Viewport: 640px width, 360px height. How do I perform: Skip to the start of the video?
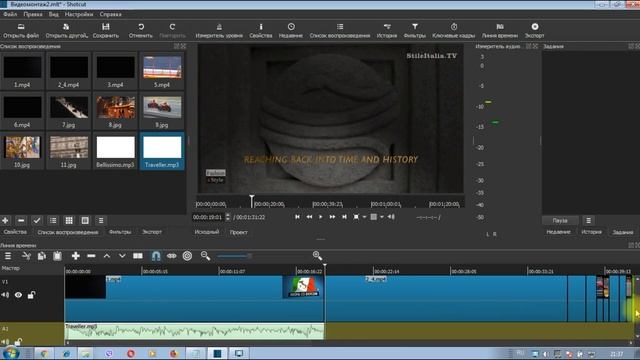(297, 217)
